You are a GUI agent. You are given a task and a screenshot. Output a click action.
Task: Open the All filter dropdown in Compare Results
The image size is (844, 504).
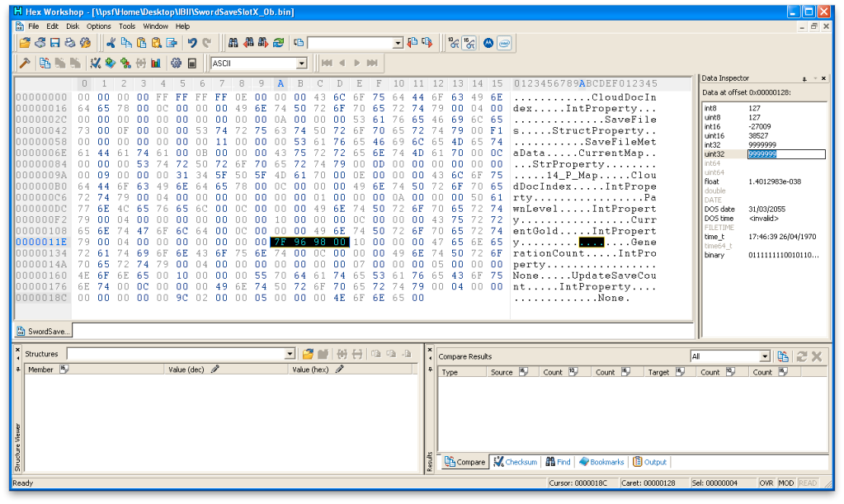pyautogui.click(x=765, y=356)
